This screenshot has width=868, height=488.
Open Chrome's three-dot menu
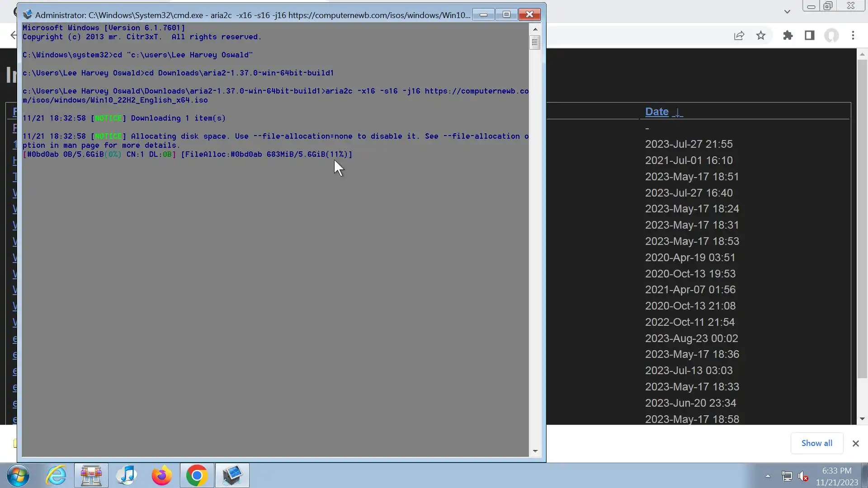click(853, 36)
